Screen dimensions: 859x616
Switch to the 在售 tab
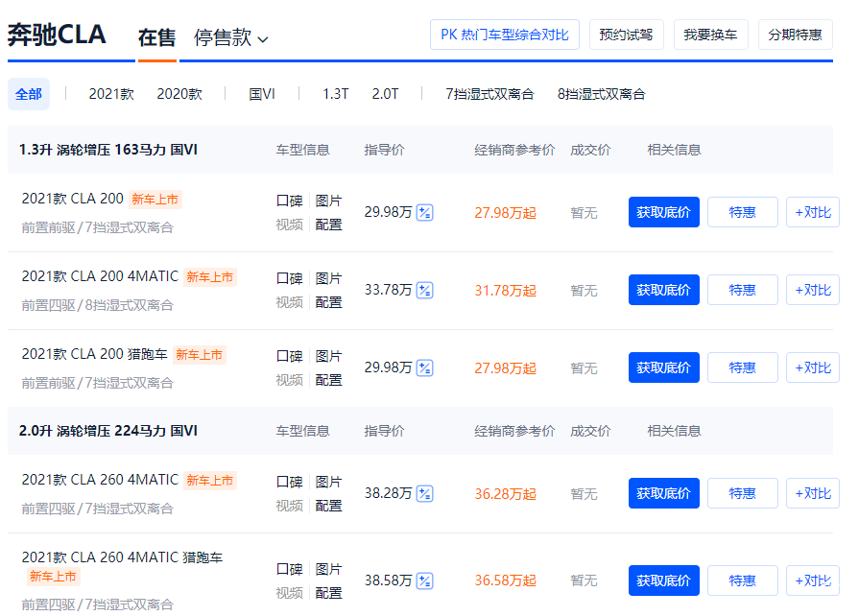tap(156, 37)
